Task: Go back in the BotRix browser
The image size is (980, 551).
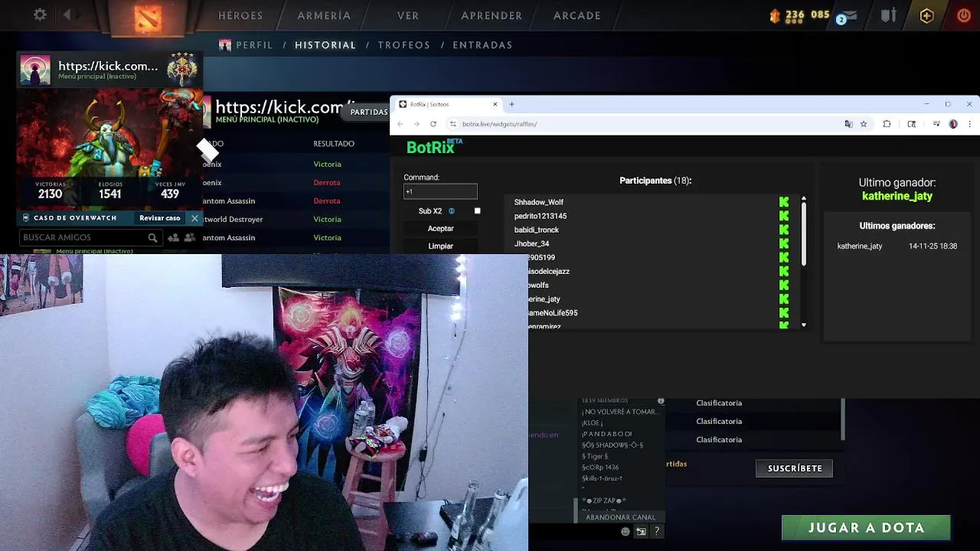Action: pyautogui.click(x=400, y=124)
